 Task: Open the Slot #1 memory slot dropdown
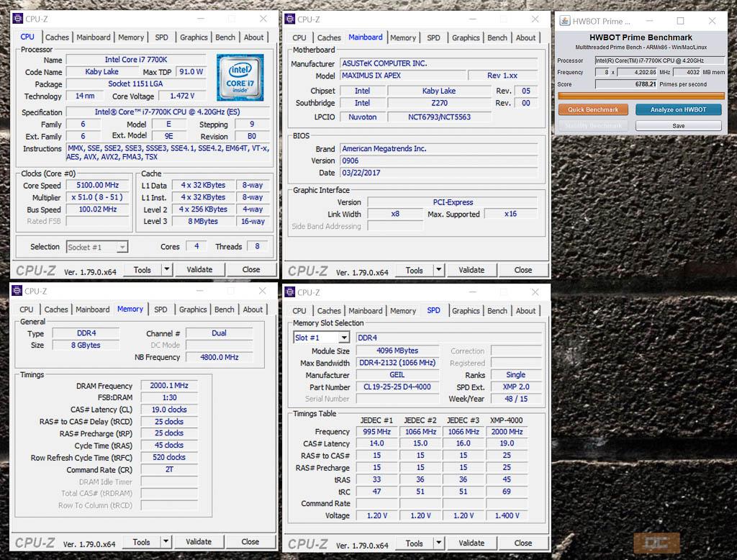(344, 338)
